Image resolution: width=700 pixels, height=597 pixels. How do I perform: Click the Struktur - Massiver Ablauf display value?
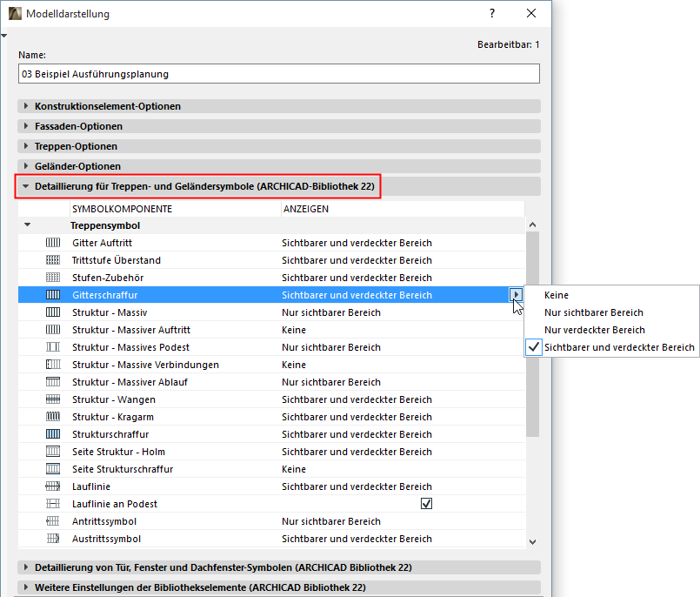331,382
